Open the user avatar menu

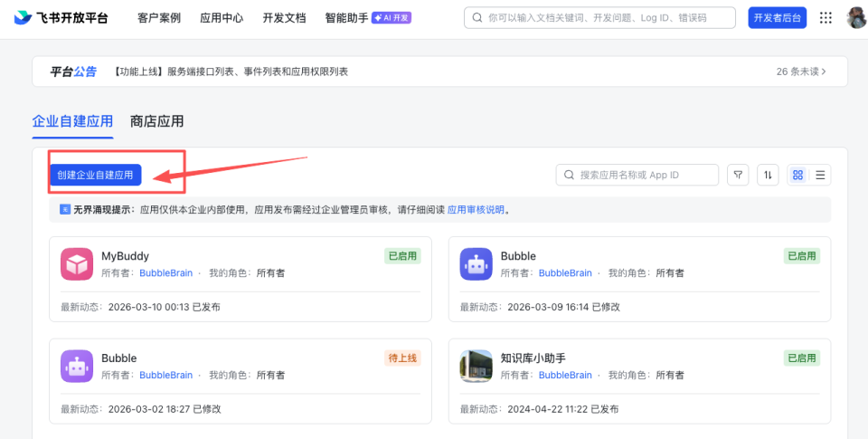(857, 18)
